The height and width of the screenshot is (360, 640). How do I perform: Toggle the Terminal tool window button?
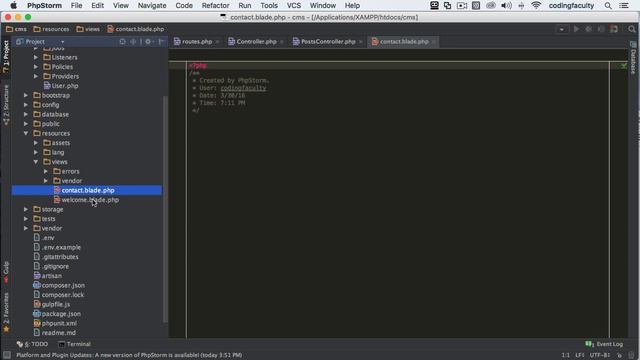(74, 344)
